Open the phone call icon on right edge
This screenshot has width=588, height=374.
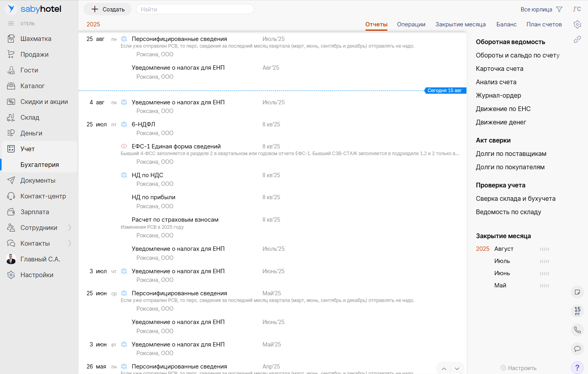pyautogui.click(x=577, y=330)
